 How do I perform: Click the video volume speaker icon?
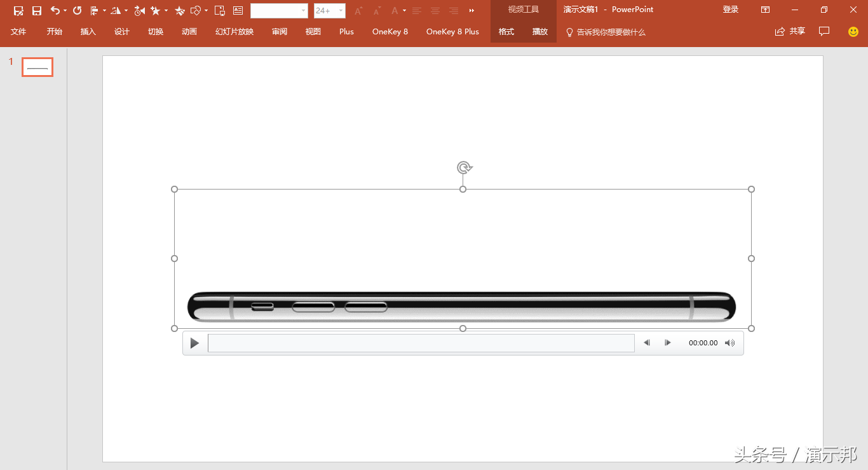tap(730, 343)
